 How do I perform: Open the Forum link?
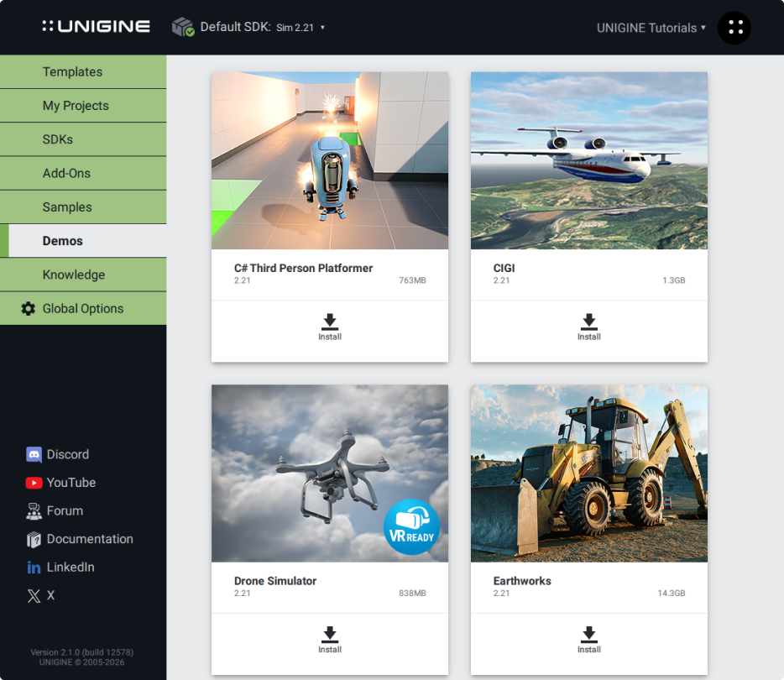coord(65,511)
